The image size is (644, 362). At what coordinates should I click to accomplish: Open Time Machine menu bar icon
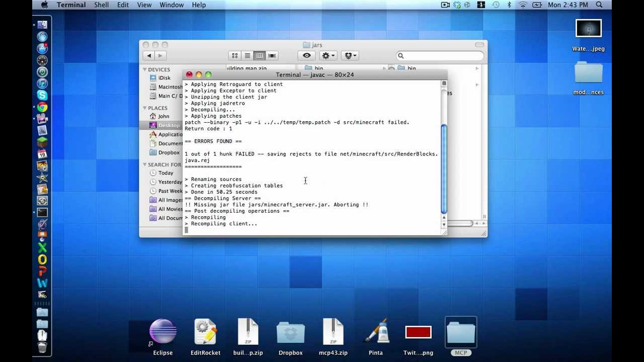pos(496,5)
